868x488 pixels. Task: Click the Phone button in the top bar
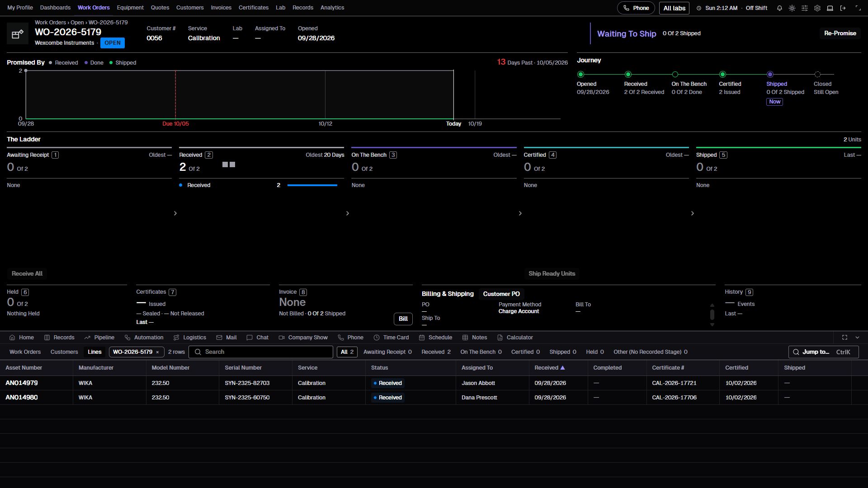tap(636, 8)
